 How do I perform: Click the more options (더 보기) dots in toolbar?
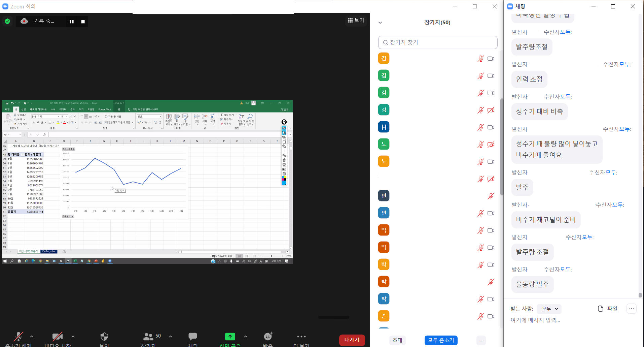tap(301, 337)
